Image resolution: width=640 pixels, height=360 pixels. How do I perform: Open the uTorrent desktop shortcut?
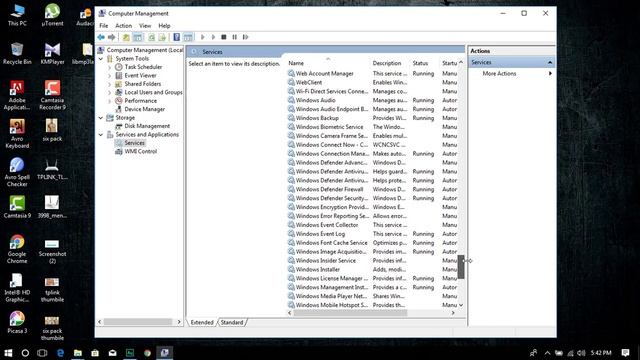pos(52,15)
